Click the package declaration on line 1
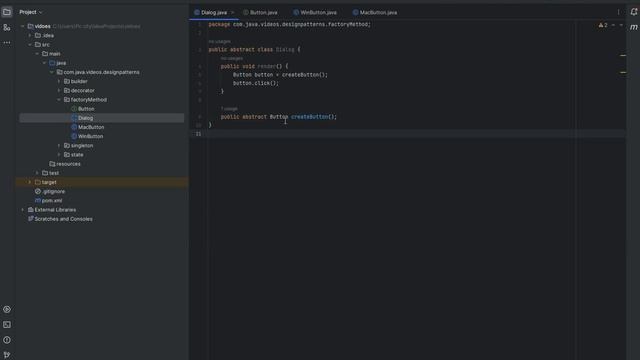 pyautogui.click(x=289, y=24)
